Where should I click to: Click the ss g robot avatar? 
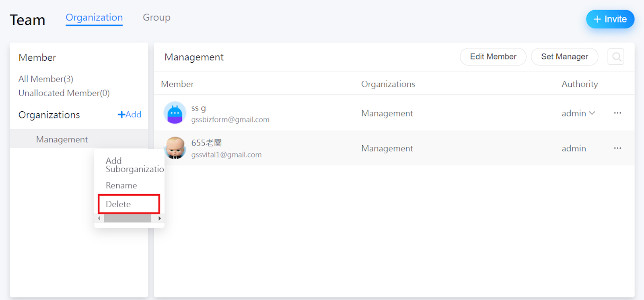click(x=175, y=113)
